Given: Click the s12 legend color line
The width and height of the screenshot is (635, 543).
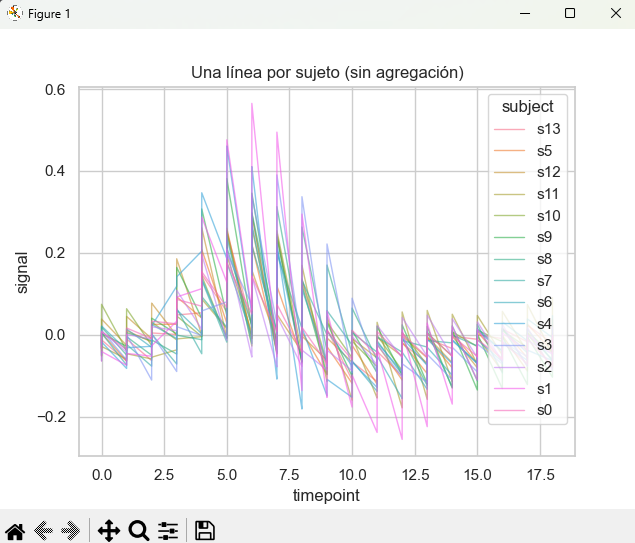Looking at the screenshot, I should (x=510, y=172).
